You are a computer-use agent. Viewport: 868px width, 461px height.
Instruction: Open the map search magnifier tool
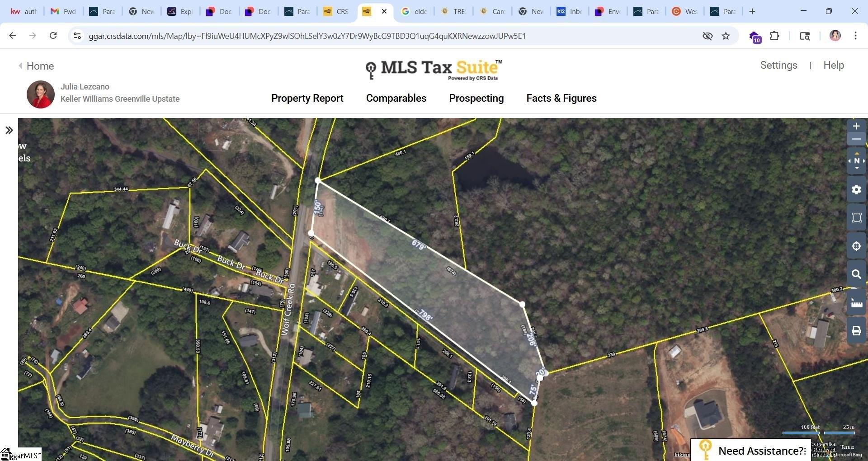click(x=856, y=274)
